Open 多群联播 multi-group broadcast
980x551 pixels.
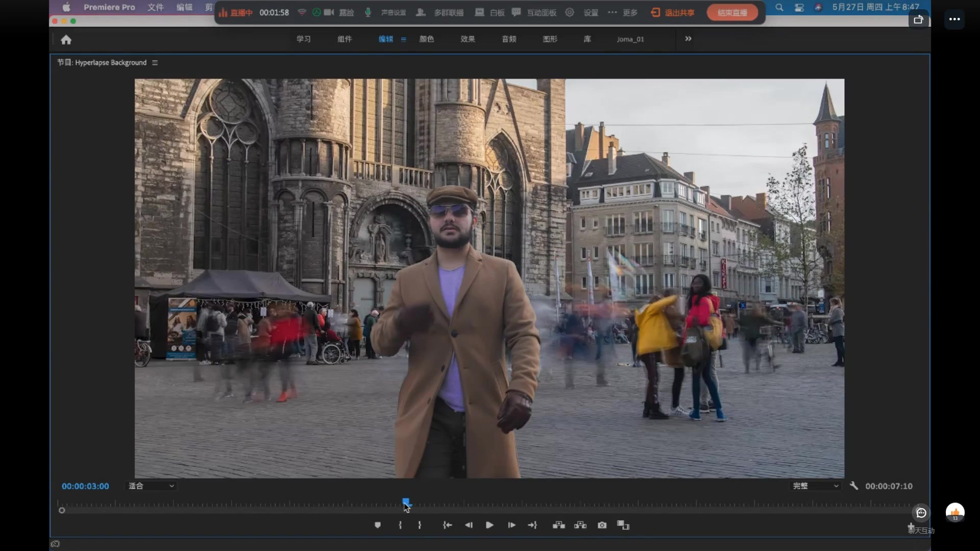tap(440, 13)
